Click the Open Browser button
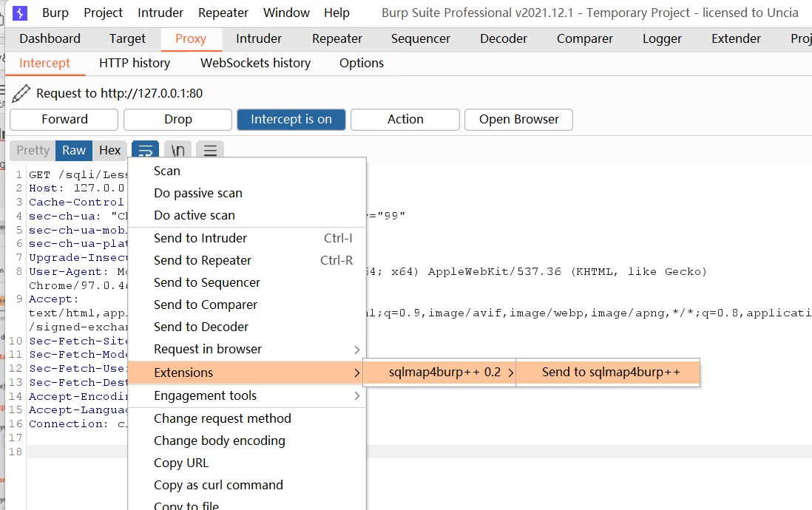812x510 pixels. click(519, 120)
